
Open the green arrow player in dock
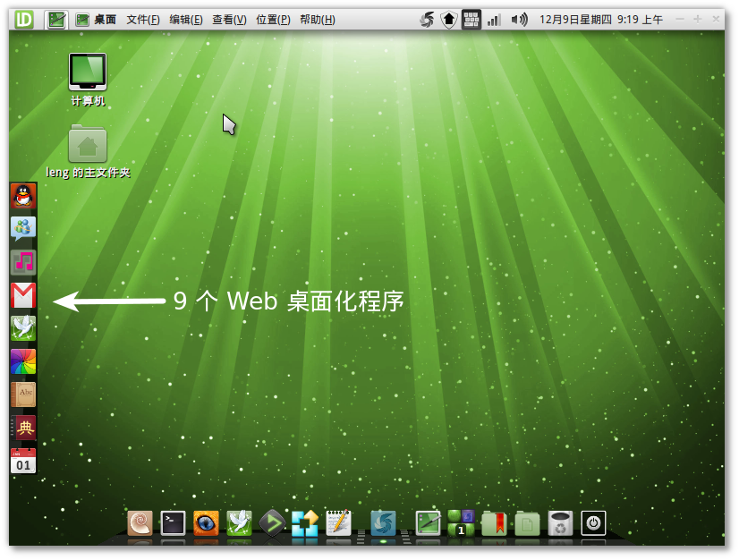pos(272,523)
